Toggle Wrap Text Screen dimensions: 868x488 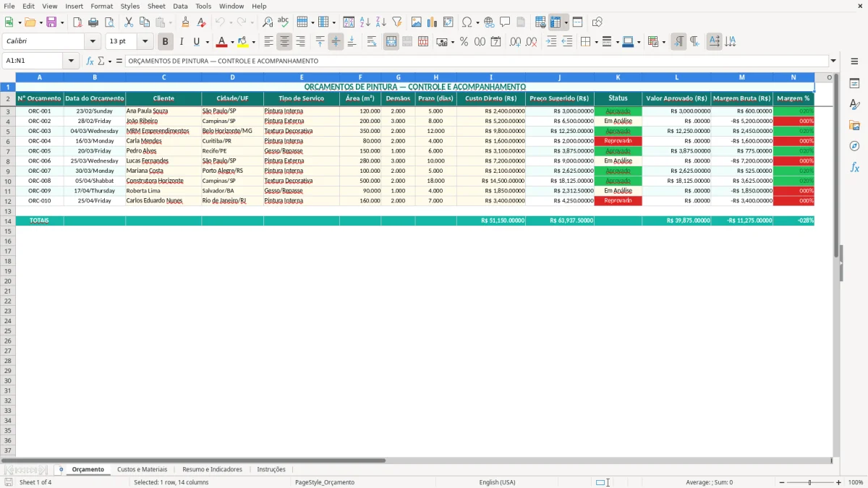click(372, 42)
